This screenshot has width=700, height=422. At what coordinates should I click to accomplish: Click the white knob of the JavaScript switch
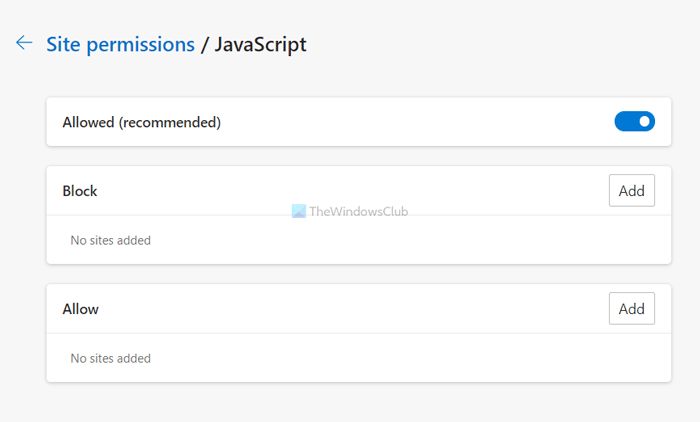[x=644, y=121]
